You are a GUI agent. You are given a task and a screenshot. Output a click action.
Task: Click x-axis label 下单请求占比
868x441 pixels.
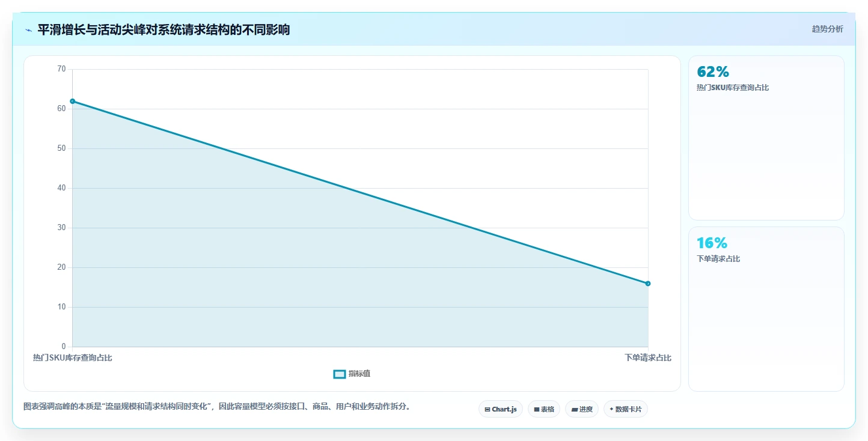(x=648, y=358)
